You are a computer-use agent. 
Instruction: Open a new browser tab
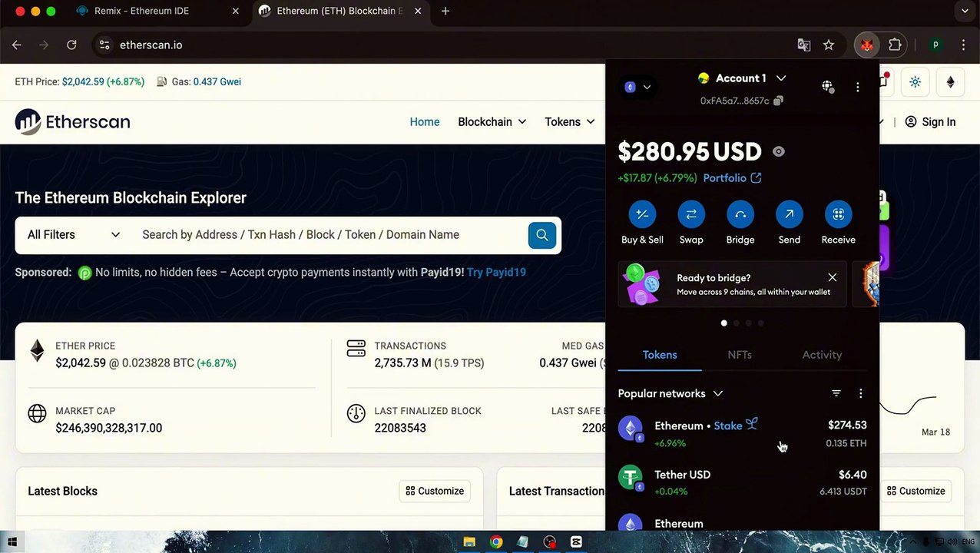pos(445,11)
